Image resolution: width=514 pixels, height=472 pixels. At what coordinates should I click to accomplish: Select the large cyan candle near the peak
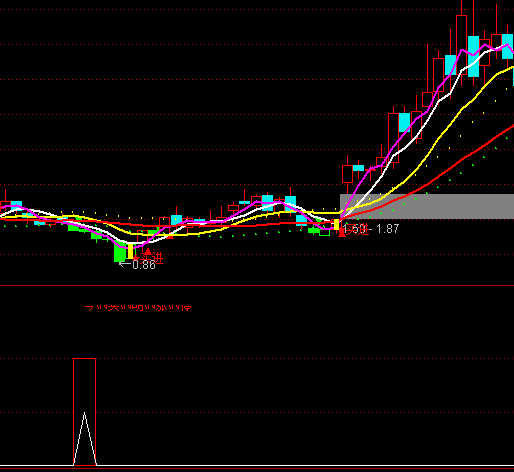point(473,57)
